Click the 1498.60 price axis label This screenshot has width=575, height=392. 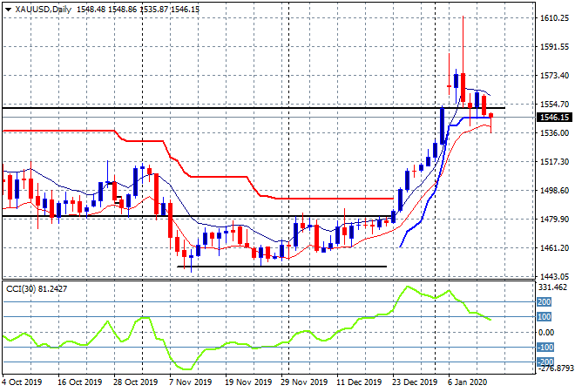pyautogui.click(x=554, y=190)
